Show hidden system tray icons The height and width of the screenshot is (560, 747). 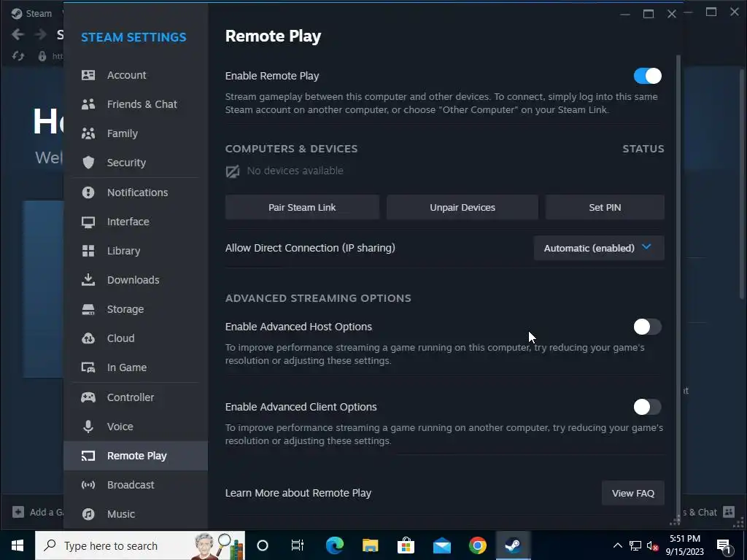(x=617, y=545)
